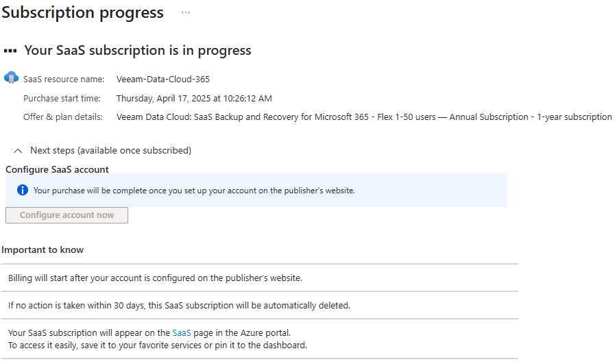
Task: Select the 30 days auto-deletion notice row
Action: point(179,305)
